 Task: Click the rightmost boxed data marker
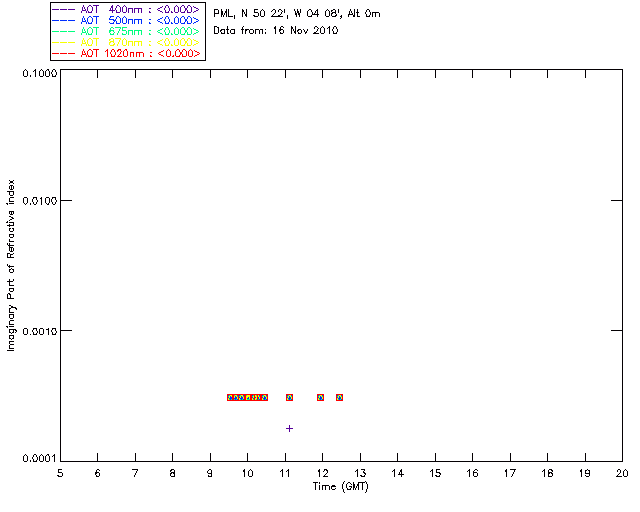[339, 397]
